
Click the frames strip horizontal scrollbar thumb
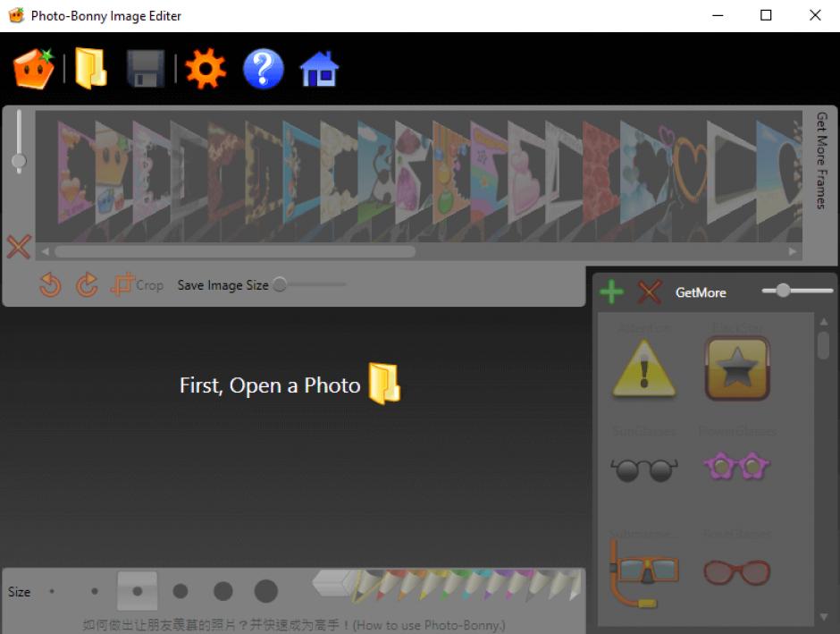tap(235, 251)
